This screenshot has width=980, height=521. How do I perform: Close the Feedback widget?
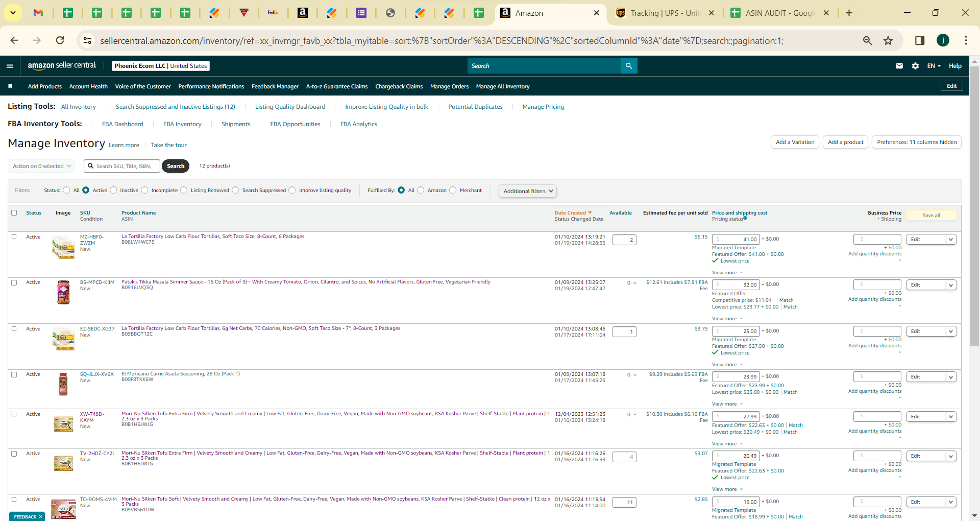(40, 517)
